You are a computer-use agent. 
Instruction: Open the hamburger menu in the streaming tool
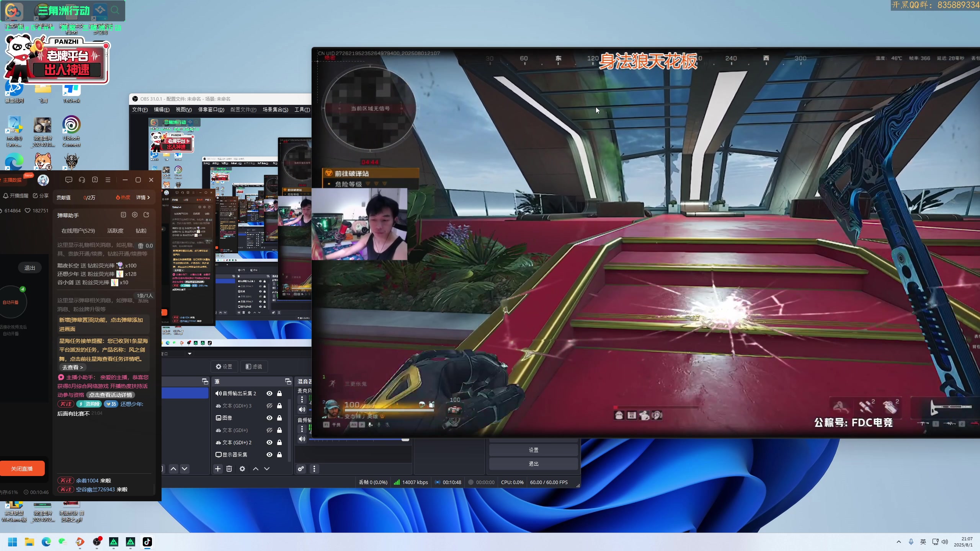(x=108, y=180)
